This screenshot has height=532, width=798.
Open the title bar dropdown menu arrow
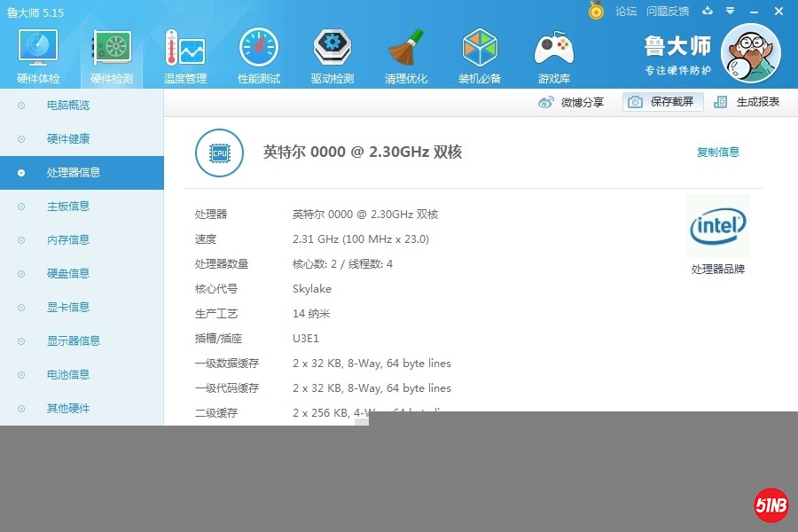730,11
